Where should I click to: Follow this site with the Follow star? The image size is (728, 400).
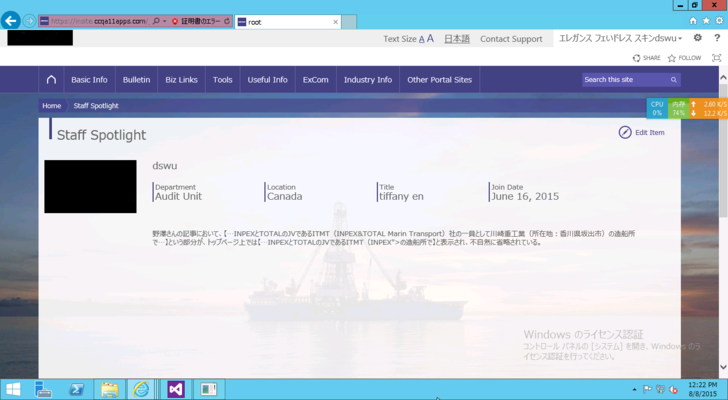click(x=684, y=58)
